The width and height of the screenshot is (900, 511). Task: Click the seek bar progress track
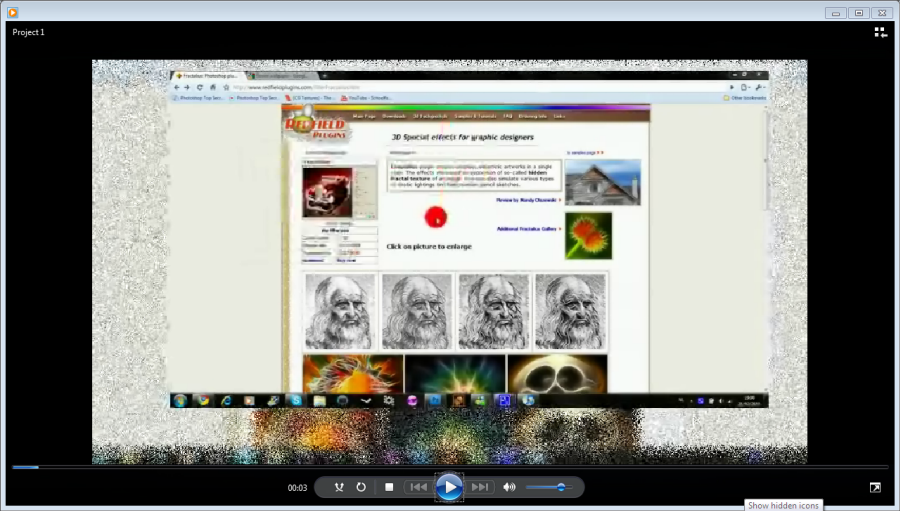(450, 467)
